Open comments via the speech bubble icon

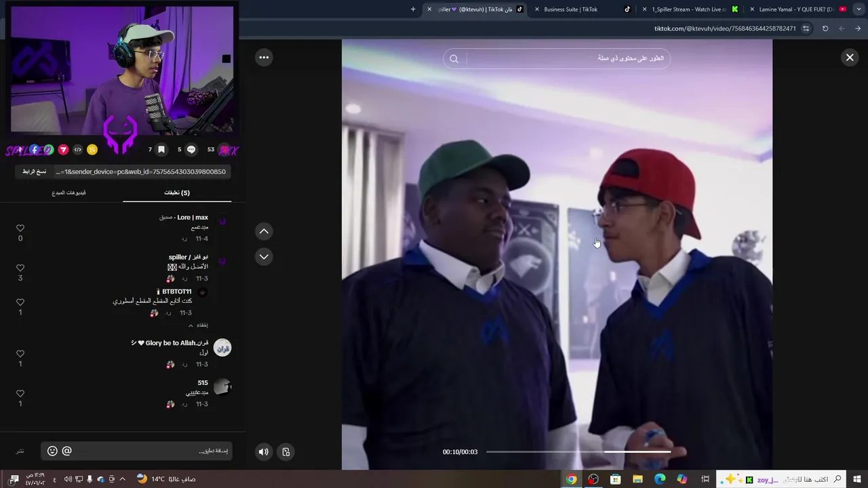191,150
